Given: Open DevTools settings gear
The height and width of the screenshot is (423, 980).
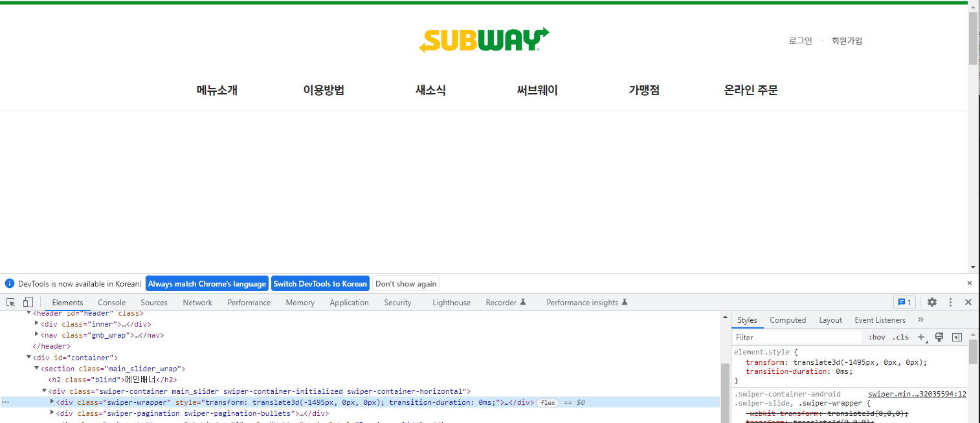Looking at the screenshot, I should [x=932, y=302].
